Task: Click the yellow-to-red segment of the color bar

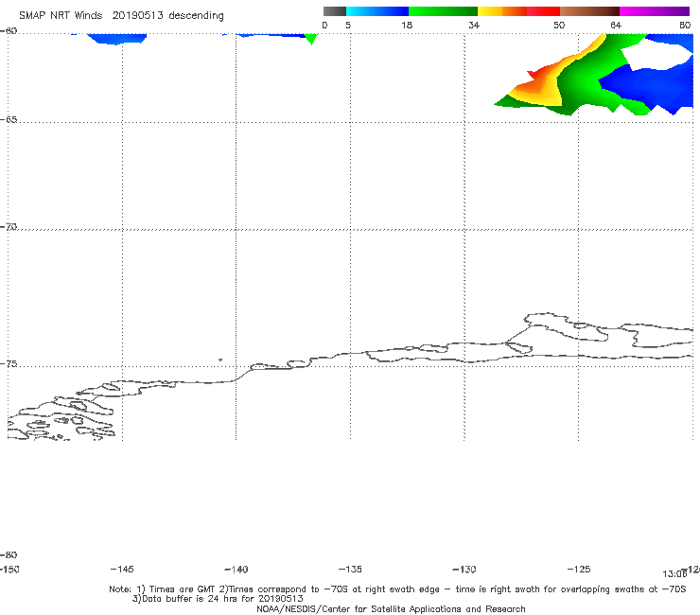Action: click(x=518, y=11)
